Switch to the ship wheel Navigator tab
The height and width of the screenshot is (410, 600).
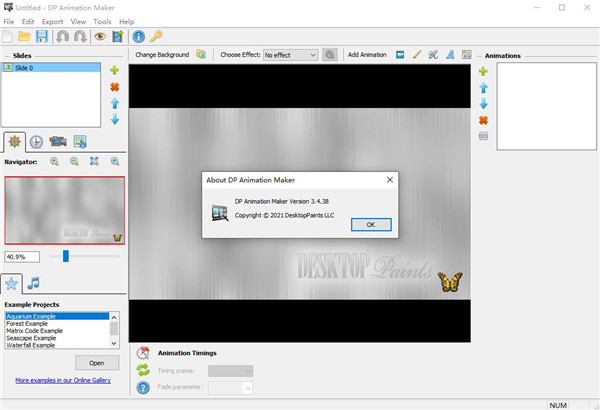(15, 142)
